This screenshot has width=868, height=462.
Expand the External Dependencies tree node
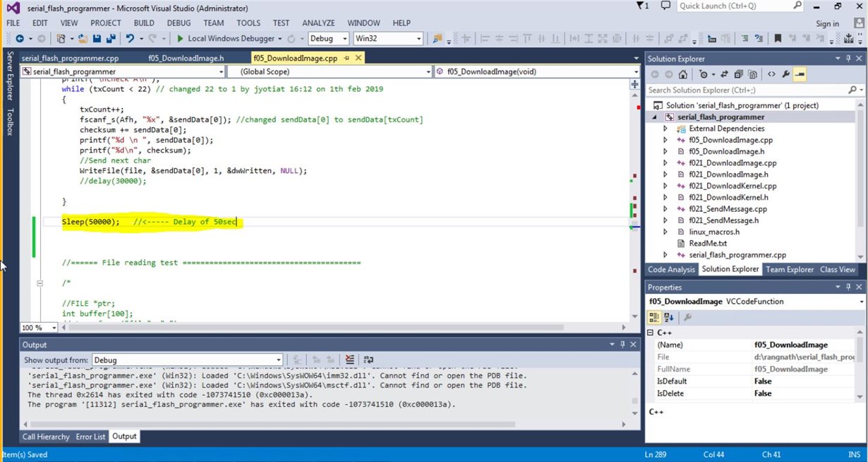click(665, 129)
